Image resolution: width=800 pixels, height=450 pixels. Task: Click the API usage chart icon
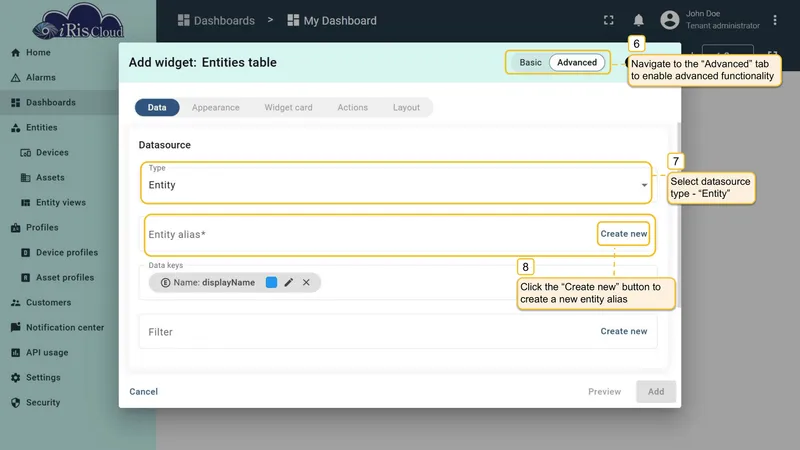[x=16, y=353]
